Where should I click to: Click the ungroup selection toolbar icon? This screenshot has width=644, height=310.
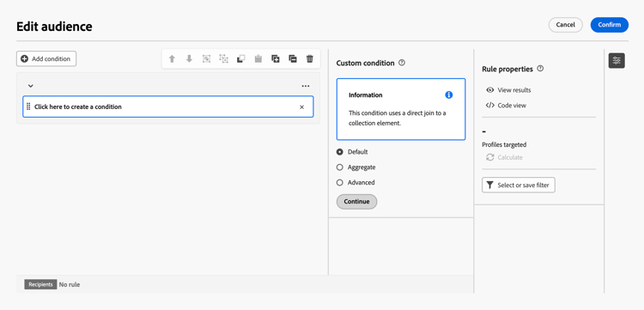click(x=223, y=59)
